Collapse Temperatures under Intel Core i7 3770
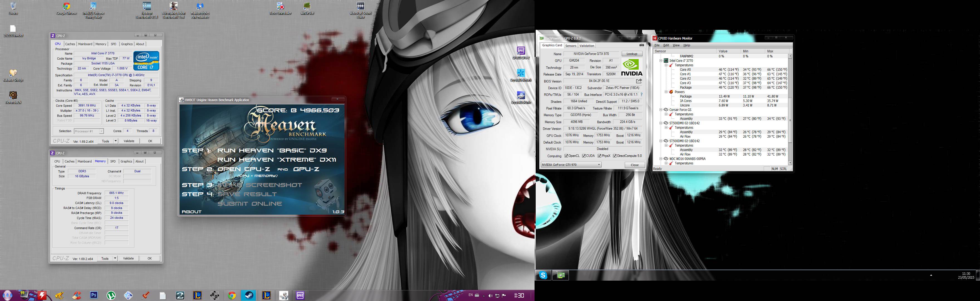This screenshot has width=980, height=301. [666, 65]
